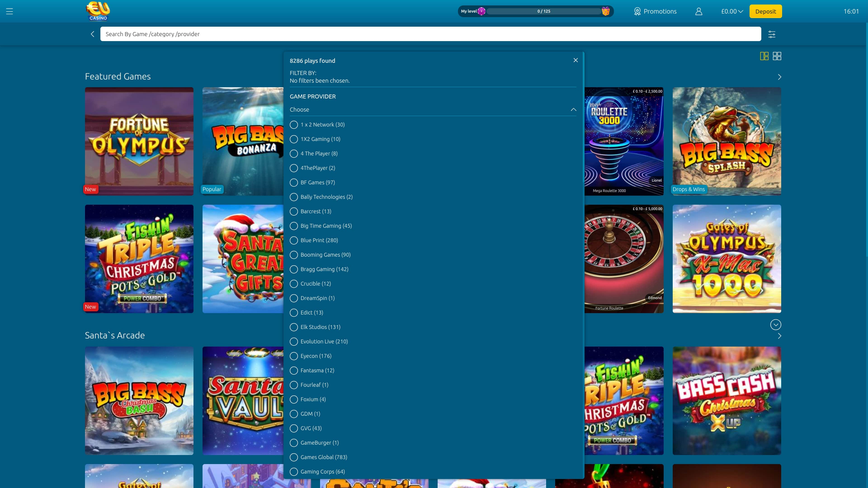Expand the balance dropdown next to £0.00
The height and width of the screenshot is (488, 868).
click(741, 11)
